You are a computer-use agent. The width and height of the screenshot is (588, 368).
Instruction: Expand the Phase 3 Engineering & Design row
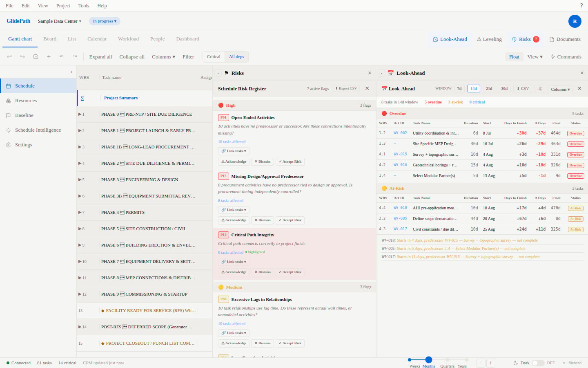(80, 180)
